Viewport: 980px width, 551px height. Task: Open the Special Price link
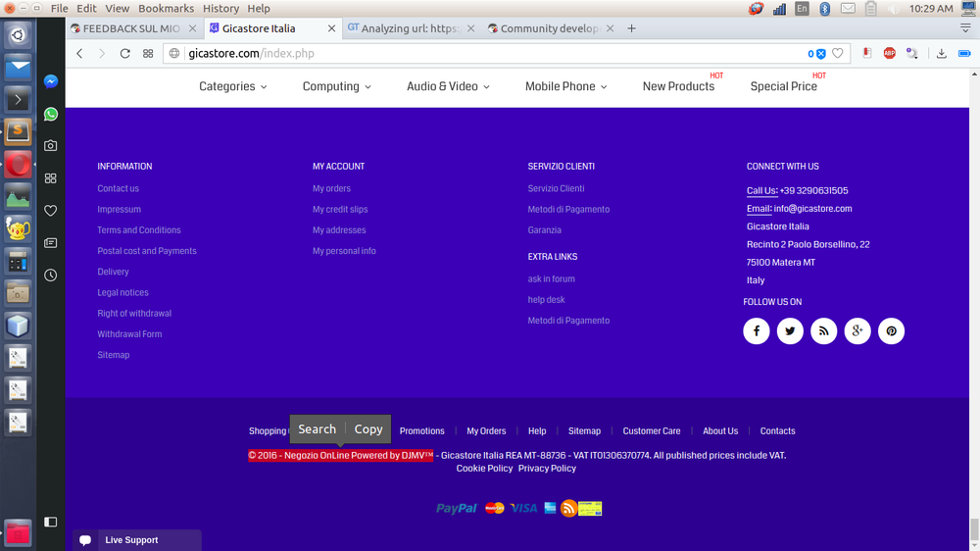pos(784,86)
